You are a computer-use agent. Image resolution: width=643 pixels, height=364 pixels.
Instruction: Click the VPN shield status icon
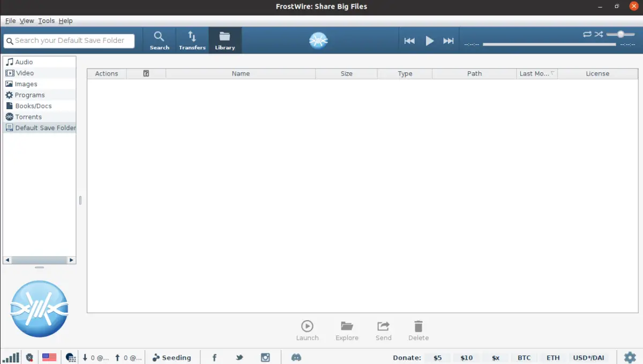tap(29, 357)
